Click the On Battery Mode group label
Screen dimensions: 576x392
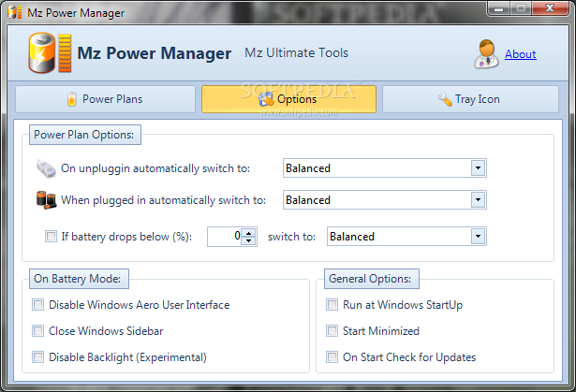point(78,279)
